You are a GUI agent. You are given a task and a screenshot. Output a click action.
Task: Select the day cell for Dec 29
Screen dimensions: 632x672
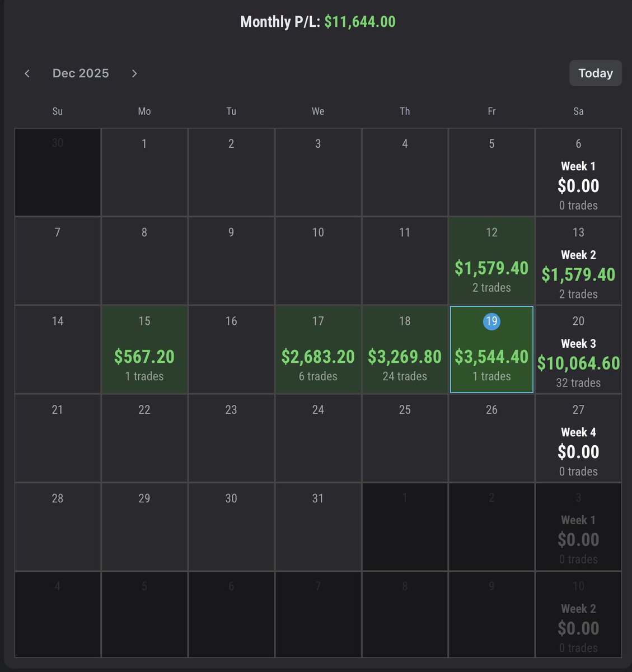point(144,526)
